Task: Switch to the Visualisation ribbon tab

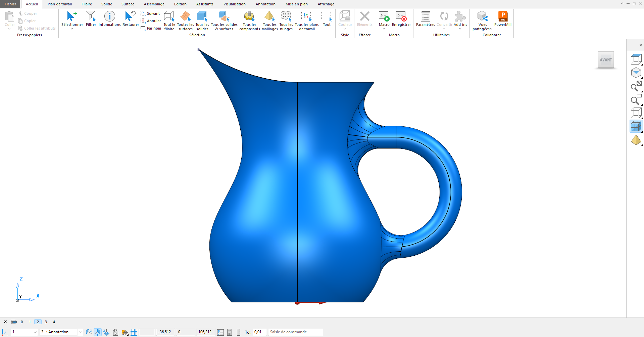Action: pos(234,4)
